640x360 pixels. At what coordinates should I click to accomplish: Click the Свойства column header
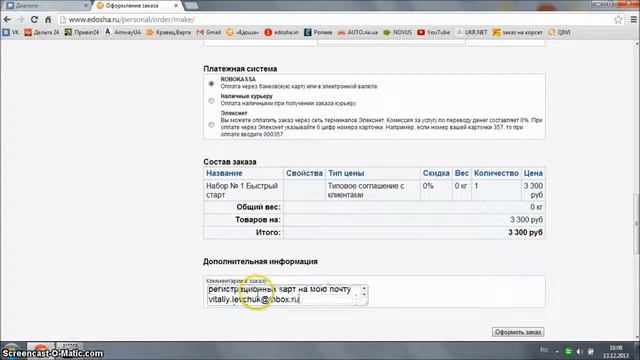304,173
